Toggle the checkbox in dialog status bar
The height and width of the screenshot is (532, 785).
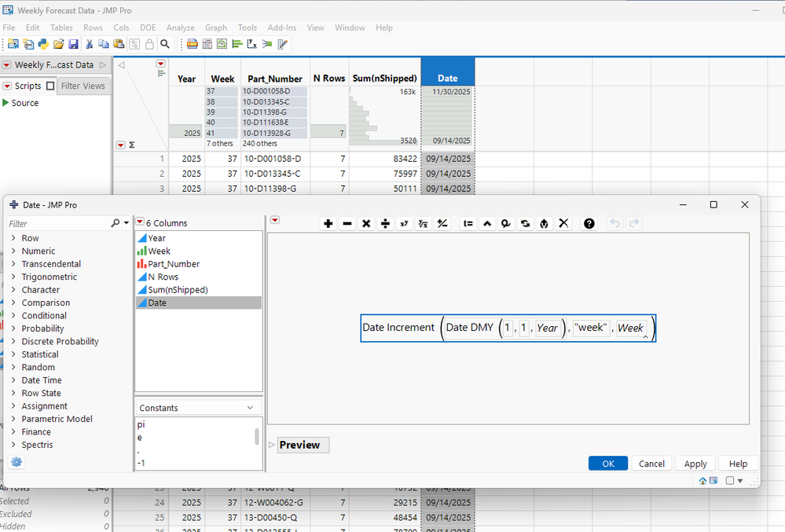(x=730, y=481)
